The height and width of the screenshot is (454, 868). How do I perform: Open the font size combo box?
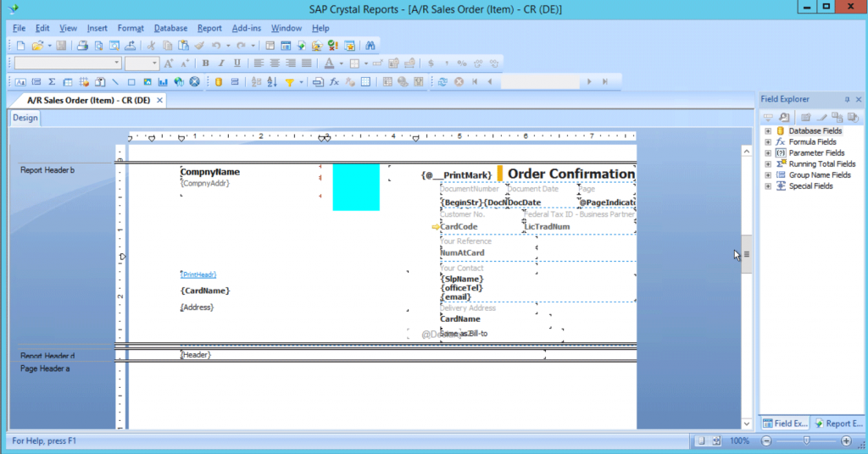tap(142, 63)
